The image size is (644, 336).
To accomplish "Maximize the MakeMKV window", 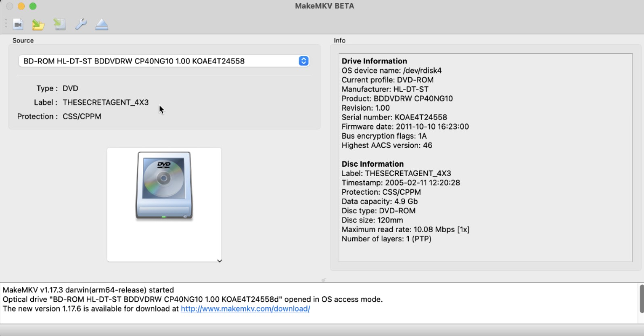I will pos(33,6).
